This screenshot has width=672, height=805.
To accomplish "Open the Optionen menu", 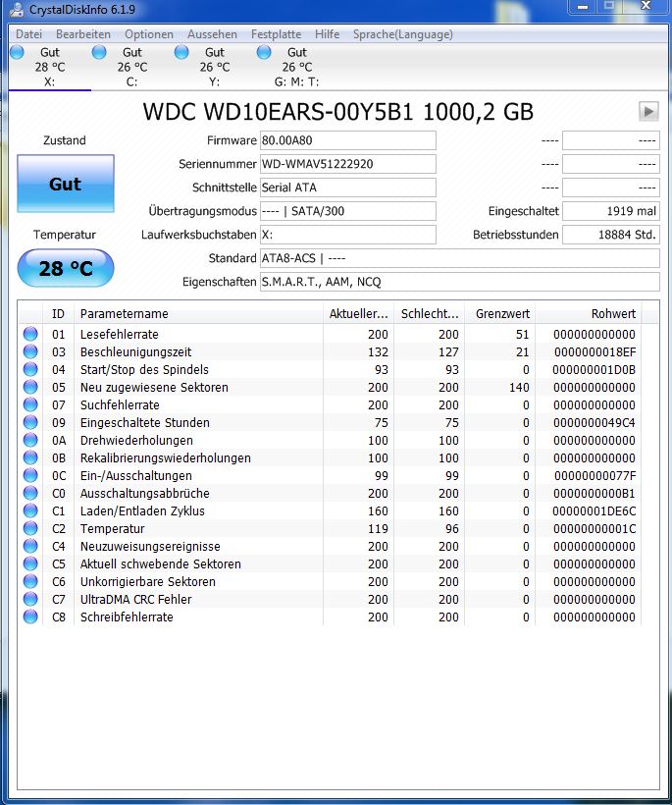I will pos(149,34).
